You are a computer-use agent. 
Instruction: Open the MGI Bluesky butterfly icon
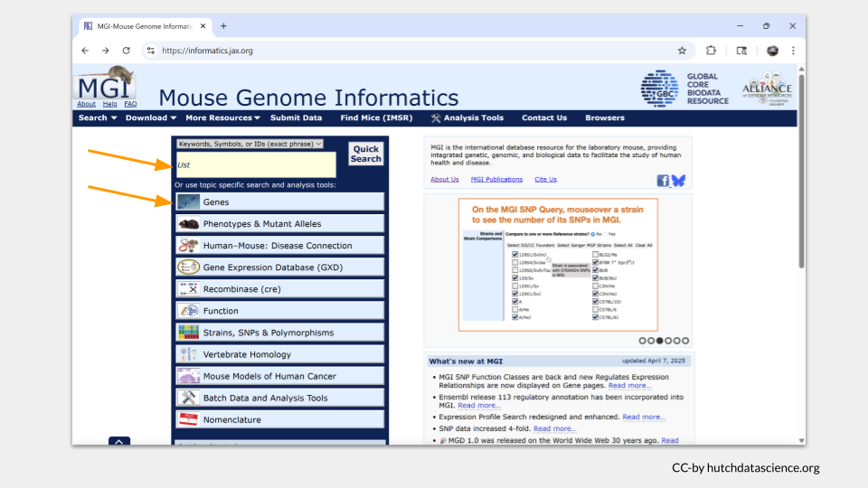pyautogui.click(x=679, y=181)
